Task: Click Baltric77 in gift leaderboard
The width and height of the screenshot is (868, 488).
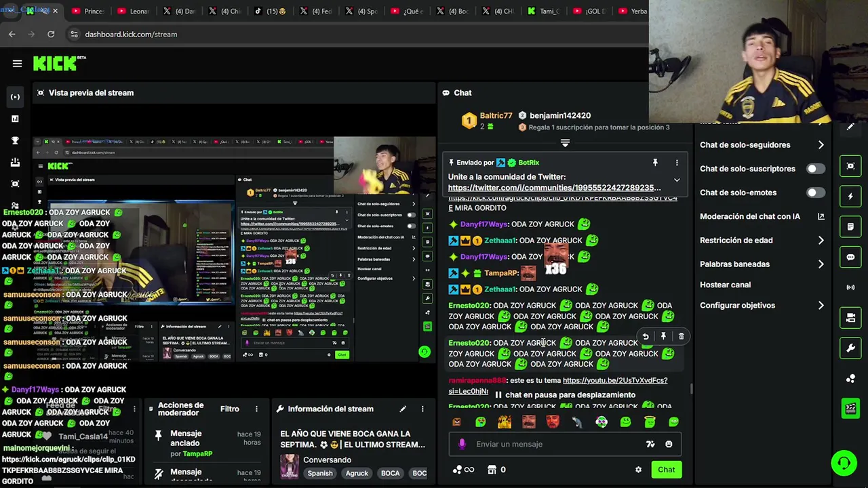Action: click(x=496, y=116)
